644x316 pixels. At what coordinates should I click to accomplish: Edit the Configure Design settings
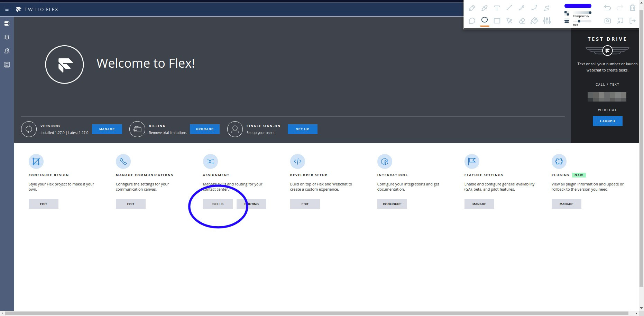tap(44, 204)
